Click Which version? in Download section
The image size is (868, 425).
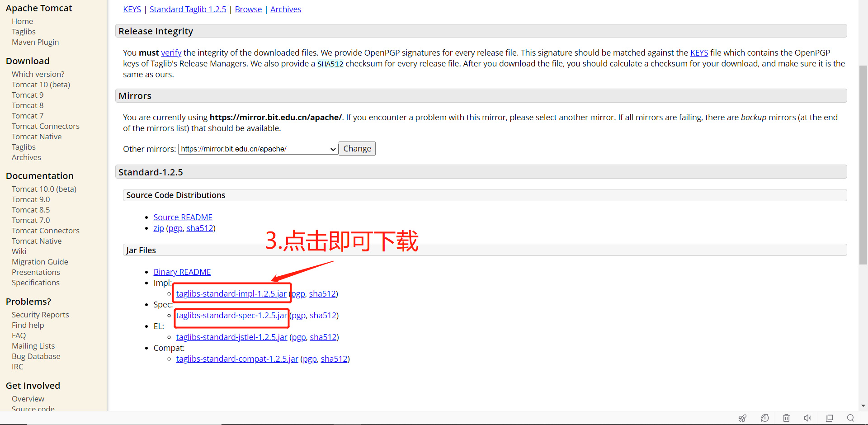(x=38, y=74)
